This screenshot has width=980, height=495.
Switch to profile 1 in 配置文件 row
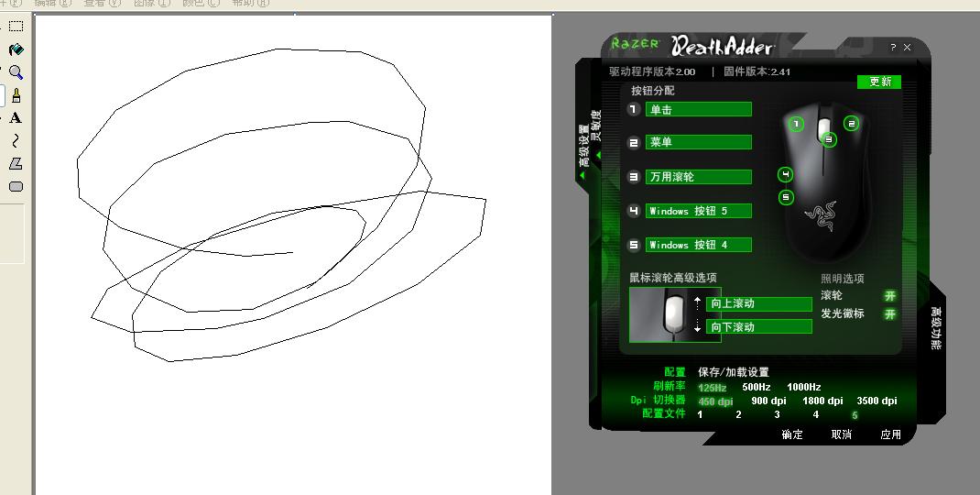coord(700,414)
